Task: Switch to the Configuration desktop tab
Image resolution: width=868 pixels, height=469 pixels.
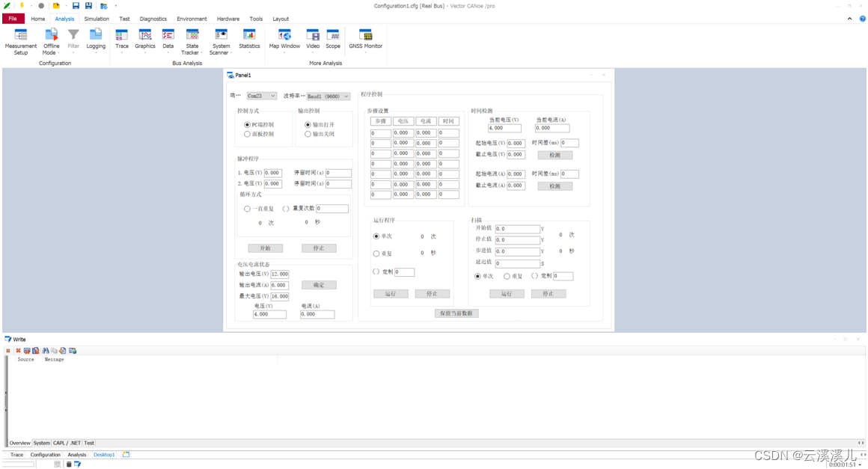Action: point(46,455)
